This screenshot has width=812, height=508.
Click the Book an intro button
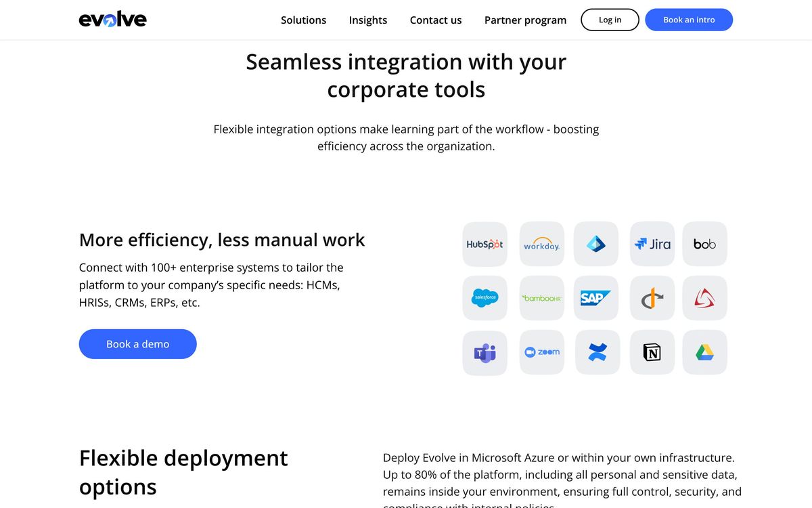pyautogui.click(x=689, y=20)
